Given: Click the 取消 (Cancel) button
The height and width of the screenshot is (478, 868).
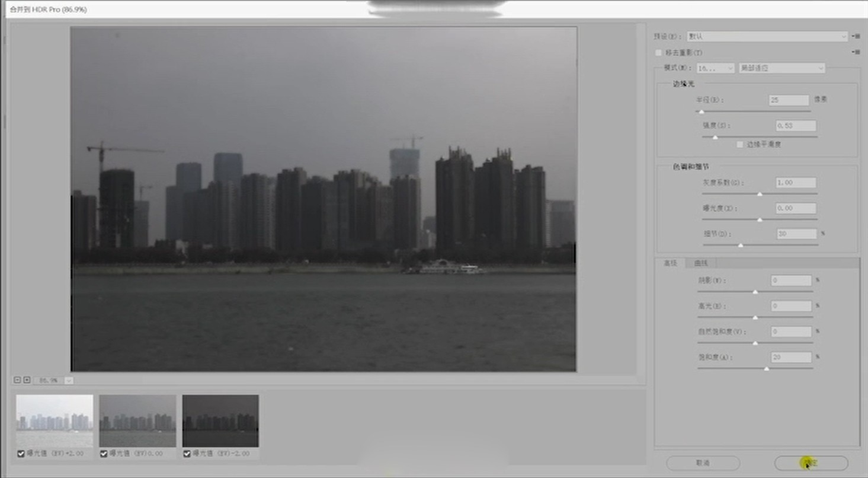Looking at the screenshot, I should pos(703,463).
